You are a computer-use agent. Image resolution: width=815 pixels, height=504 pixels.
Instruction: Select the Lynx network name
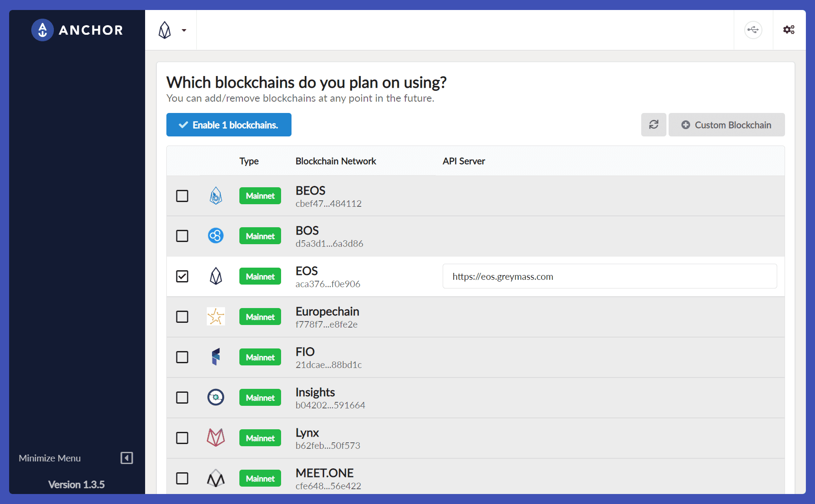click(307, 433)
